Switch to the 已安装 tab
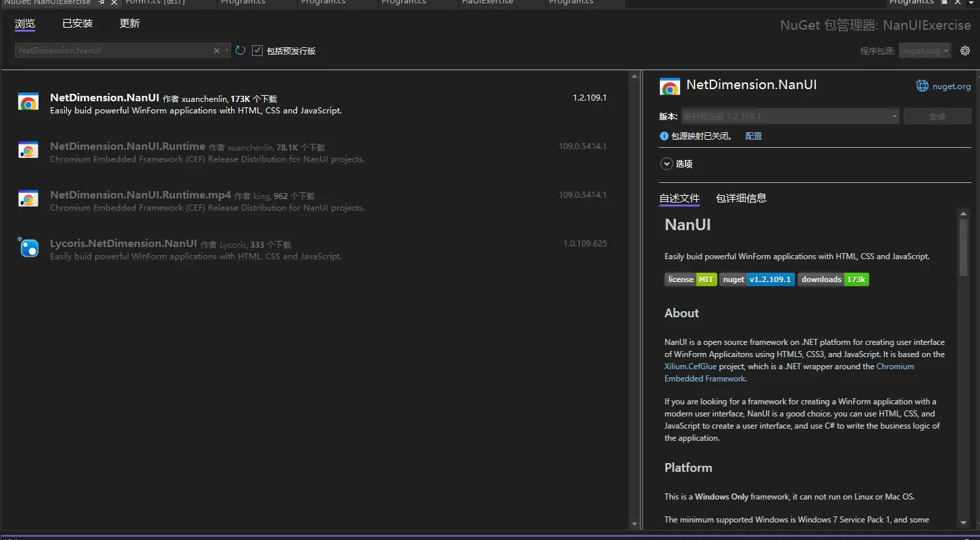Screen dimensions: 980x540 pyautogui.click(x=78, y=24)
